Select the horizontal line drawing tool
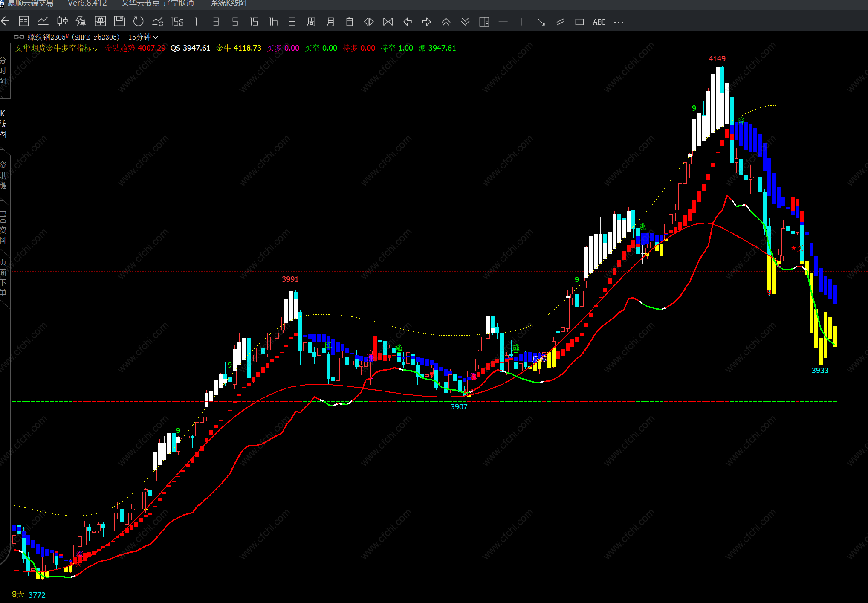The height and width of the screenshot is (603, 868). [x=503, y=22]
